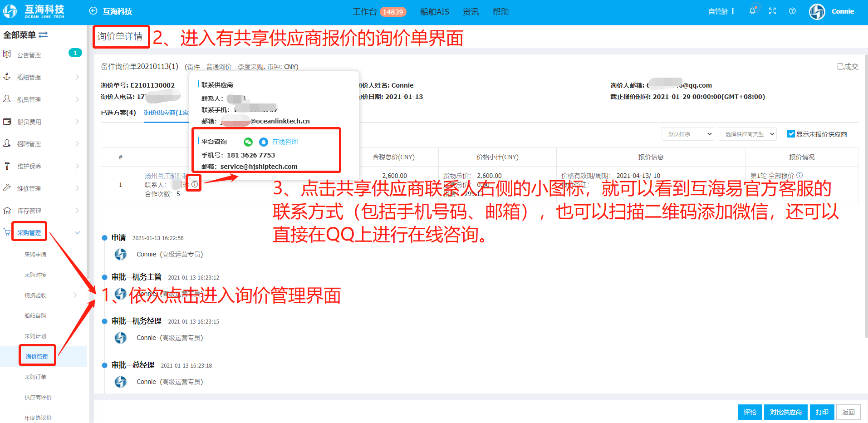Open the 自管船 options ellipsis
Image resolution: width=868 pixels, height=423 pixels.
coord(733,11)
